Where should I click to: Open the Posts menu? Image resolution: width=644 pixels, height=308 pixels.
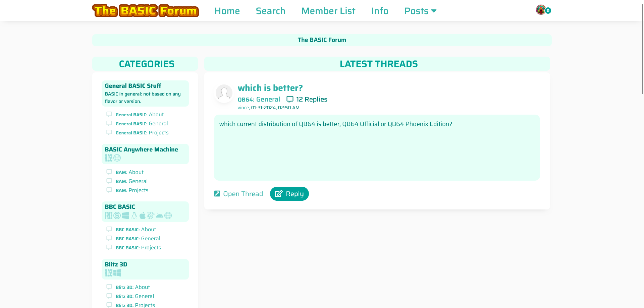pyautogui.click(x=420, y=11)
